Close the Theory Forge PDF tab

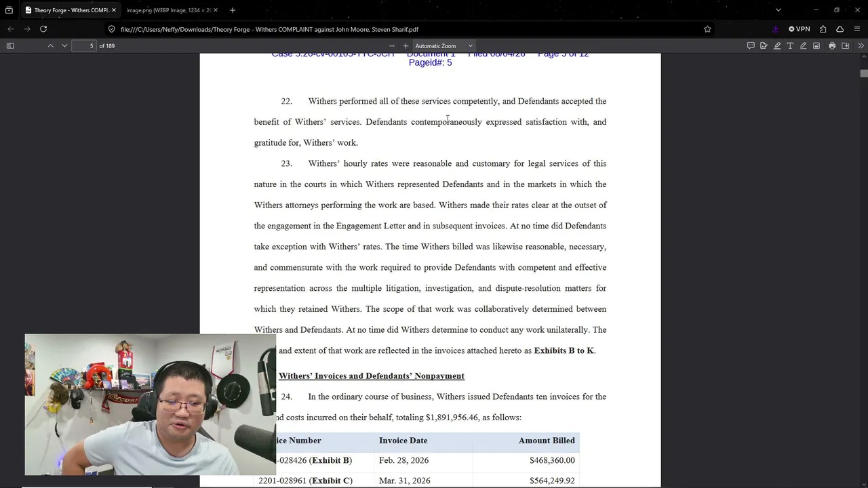[x=114, y=10]
